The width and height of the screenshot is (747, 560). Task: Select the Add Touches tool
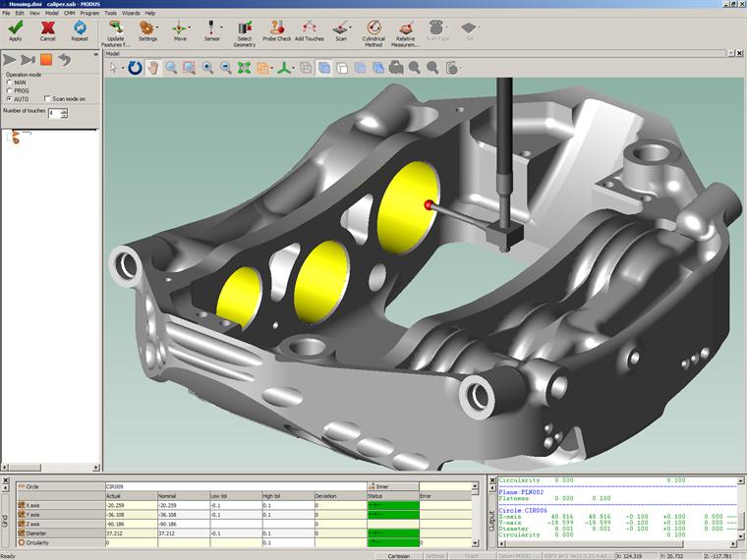tap(309, 28)
